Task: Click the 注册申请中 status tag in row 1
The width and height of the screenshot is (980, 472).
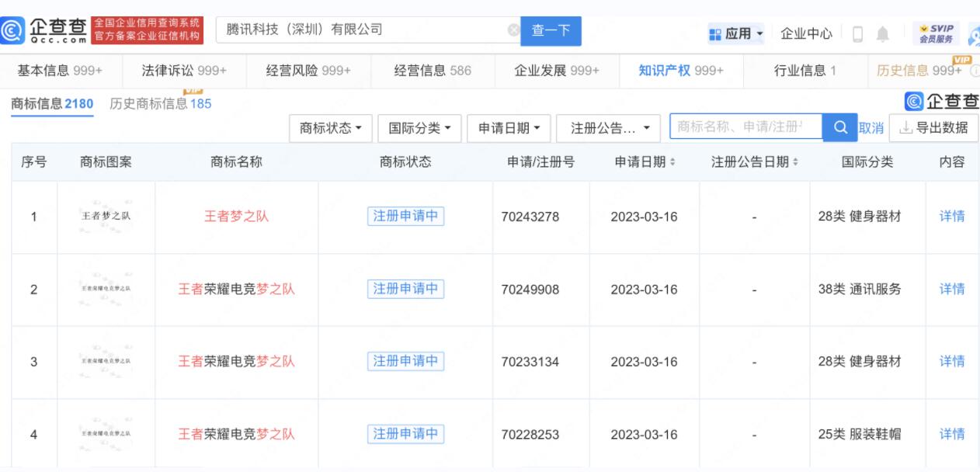Action: pos(405,216)
